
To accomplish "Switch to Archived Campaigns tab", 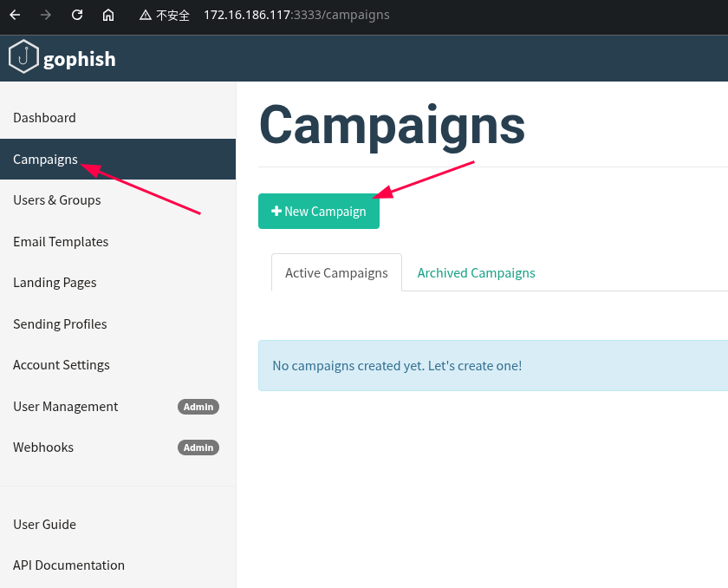I will [476, 273].
